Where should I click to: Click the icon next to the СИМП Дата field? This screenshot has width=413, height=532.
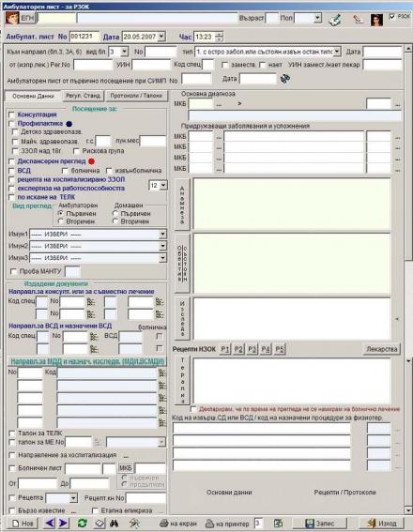(x=285, y=79)
